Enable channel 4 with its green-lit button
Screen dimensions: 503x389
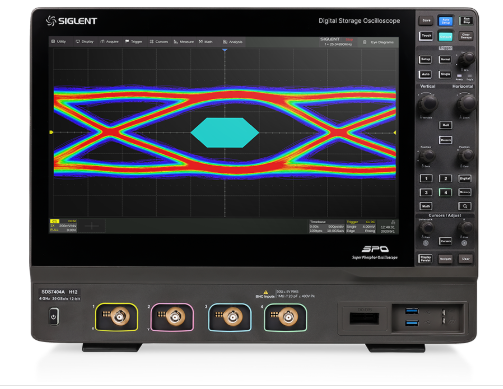pos(445,192)
